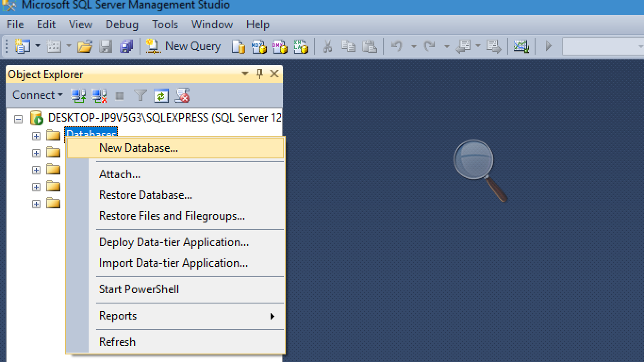The width and height of the screenshot is (644, 362).
Task: Open the Debug menu
Action: 122,25
